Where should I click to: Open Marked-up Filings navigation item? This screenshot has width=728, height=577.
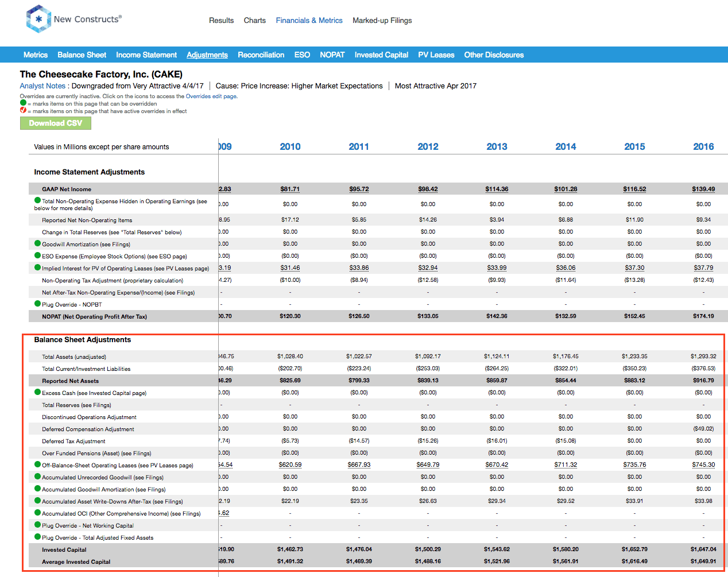pos(382,20)
